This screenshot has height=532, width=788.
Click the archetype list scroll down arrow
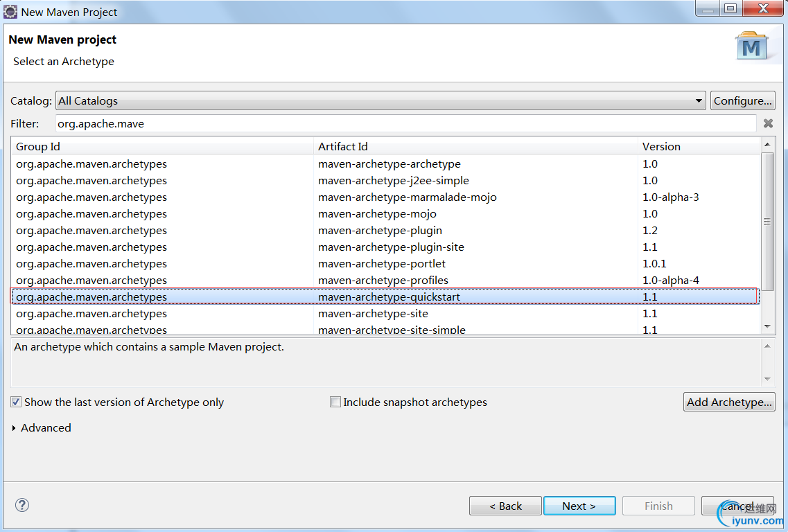[x=767, y=326]
